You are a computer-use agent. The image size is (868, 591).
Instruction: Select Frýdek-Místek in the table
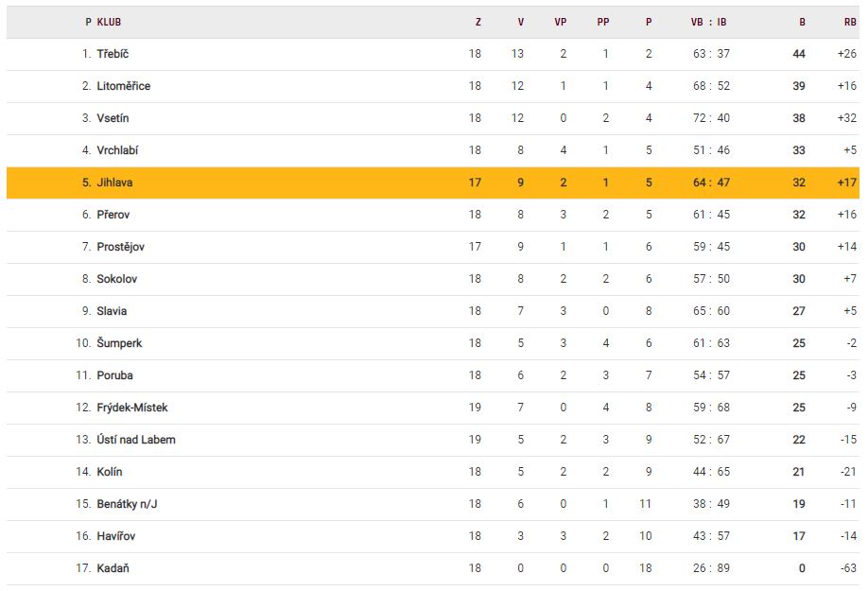132,408
